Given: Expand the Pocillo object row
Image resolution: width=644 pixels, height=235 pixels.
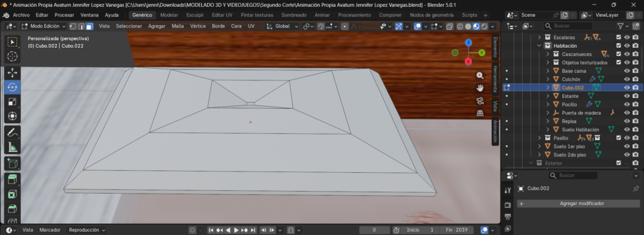Looking at the screenshot, I should tap(548, 104).
